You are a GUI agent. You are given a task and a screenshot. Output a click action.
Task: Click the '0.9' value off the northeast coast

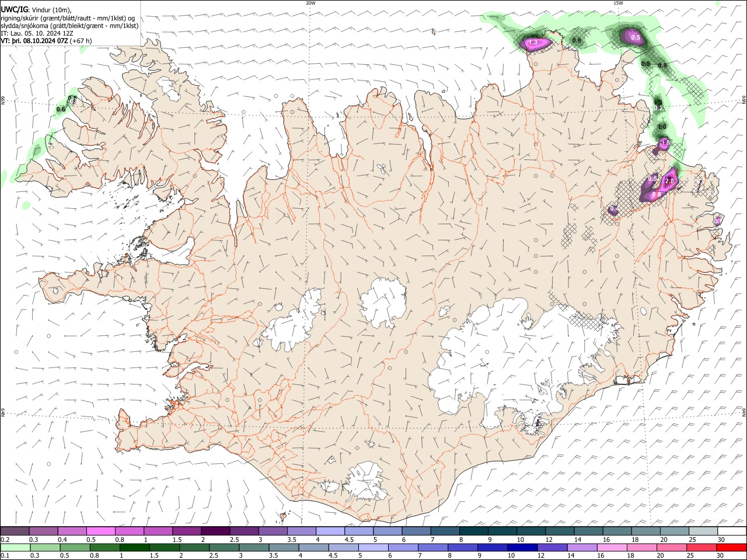[x=645, y=64]
